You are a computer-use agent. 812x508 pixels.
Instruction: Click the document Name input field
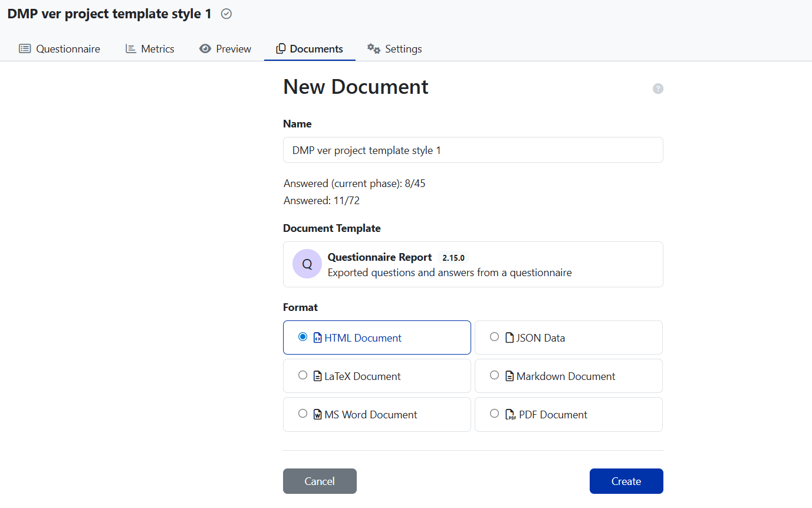tap(473, 150)
